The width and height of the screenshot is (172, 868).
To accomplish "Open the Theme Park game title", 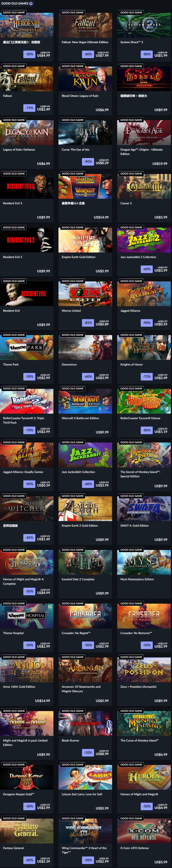I will 11,364.
